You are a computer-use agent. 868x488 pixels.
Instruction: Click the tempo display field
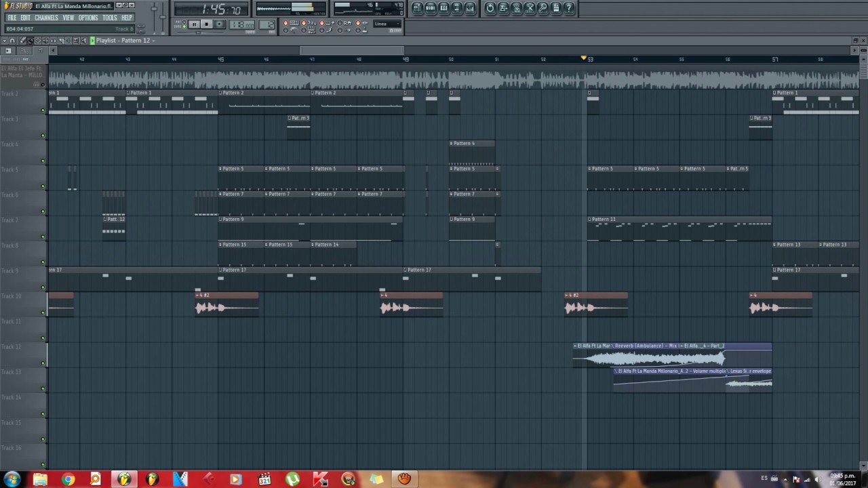pos(242,24)
